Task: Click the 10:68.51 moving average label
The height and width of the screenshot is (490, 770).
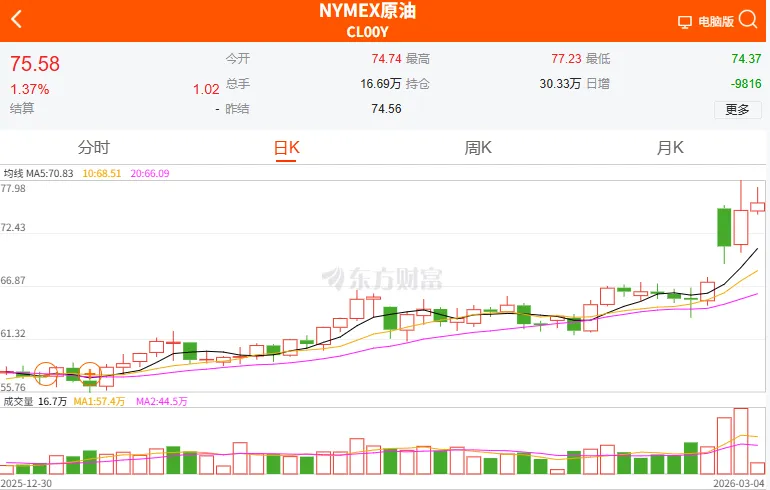Action: click(x=102, y=173)
